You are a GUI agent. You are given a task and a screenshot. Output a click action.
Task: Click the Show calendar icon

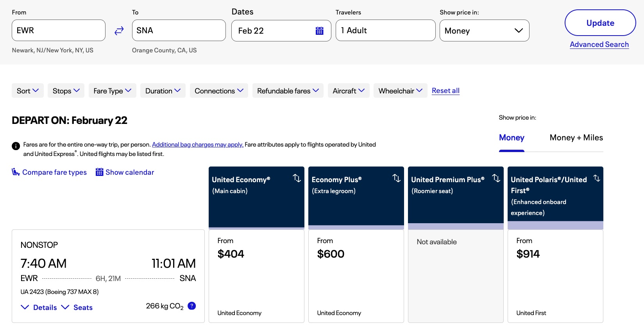[x=99, y=172]
